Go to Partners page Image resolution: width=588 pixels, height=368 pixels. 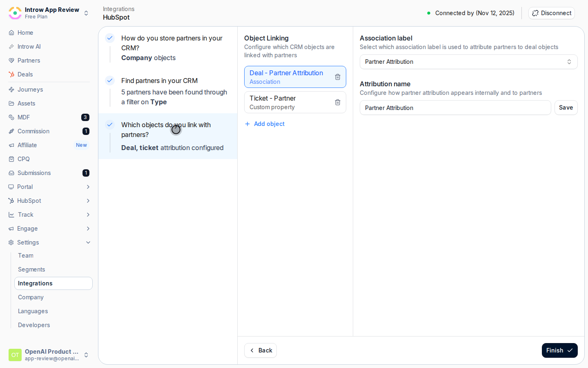pyautogui.click(x=49, y=61)
